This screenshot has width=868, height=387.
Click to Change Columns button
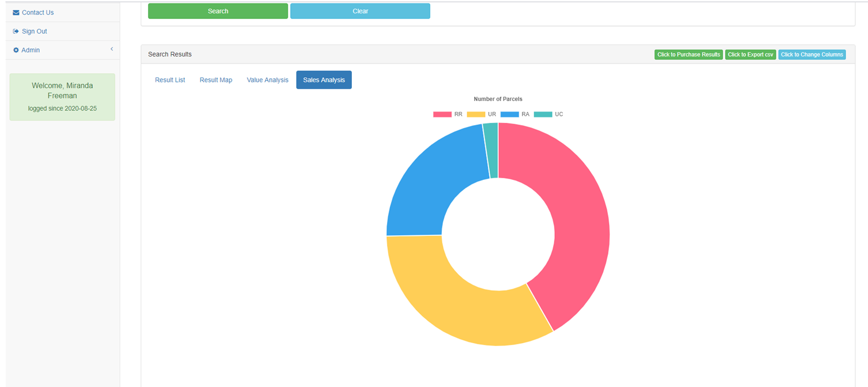[812, 55]
